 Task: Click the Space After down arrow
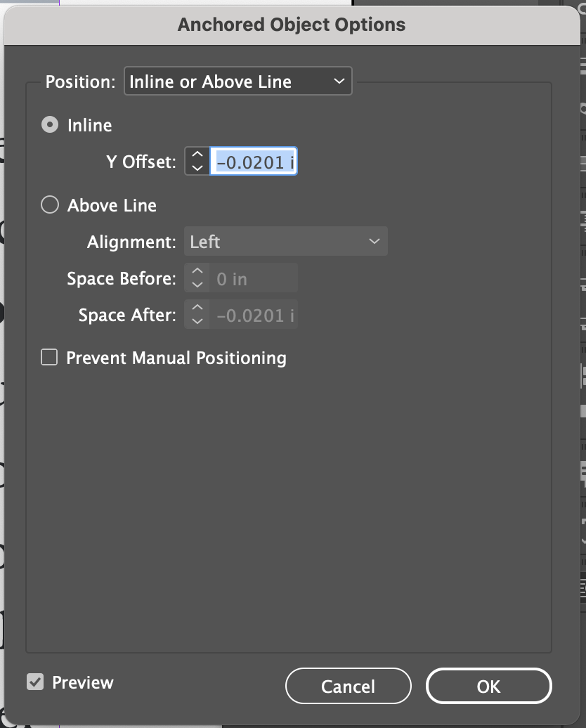[x=197, y=320]
